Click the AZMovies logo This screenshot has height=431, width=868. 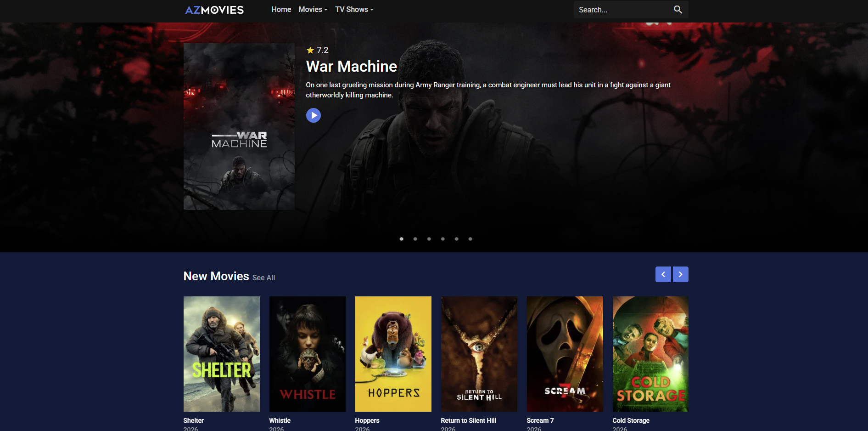214,10
